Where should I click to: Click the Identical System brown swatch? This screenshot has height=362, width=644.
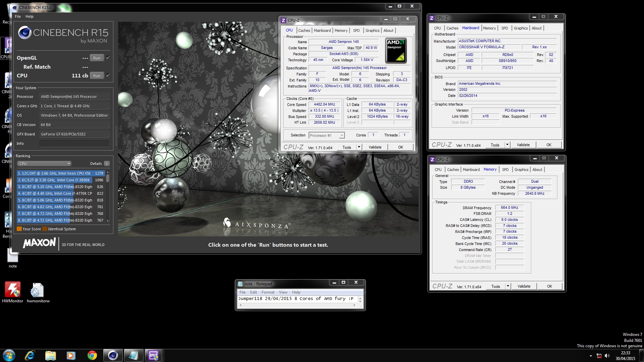click(45, 229)
